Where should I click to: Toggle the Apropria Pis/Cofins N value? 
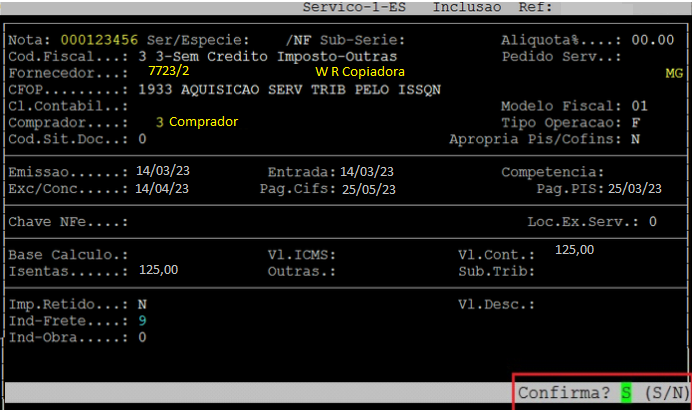636,138
